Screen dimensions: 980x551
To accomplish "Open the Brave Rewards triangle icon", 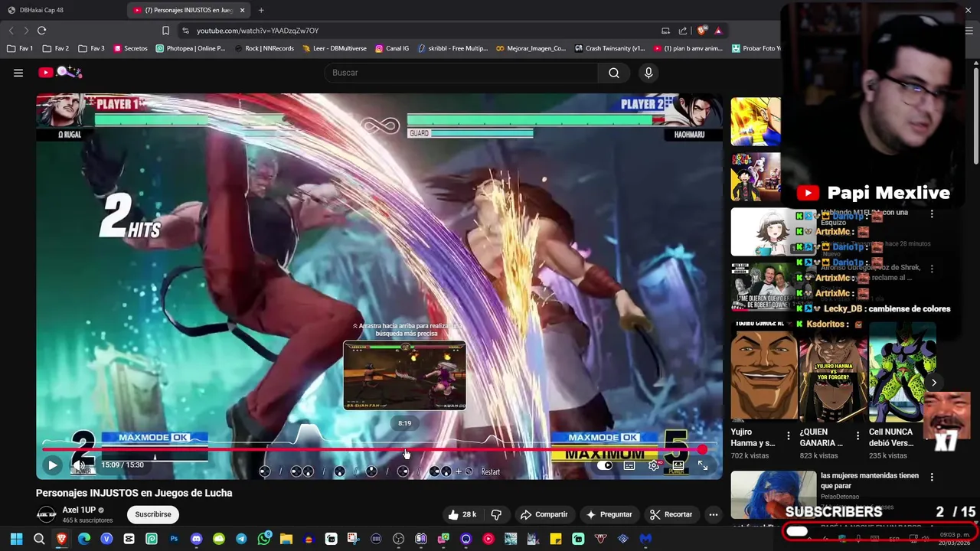I will 718,31.
